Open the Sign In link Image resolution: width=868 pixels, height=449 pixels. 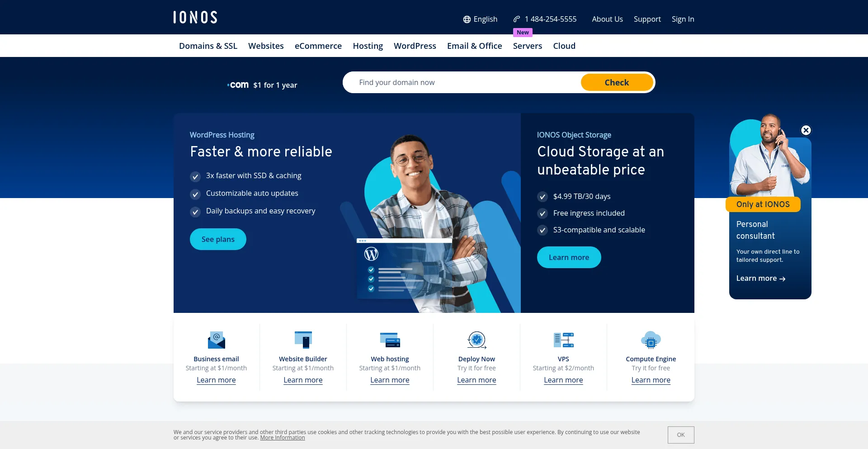[x=683, y=19]
